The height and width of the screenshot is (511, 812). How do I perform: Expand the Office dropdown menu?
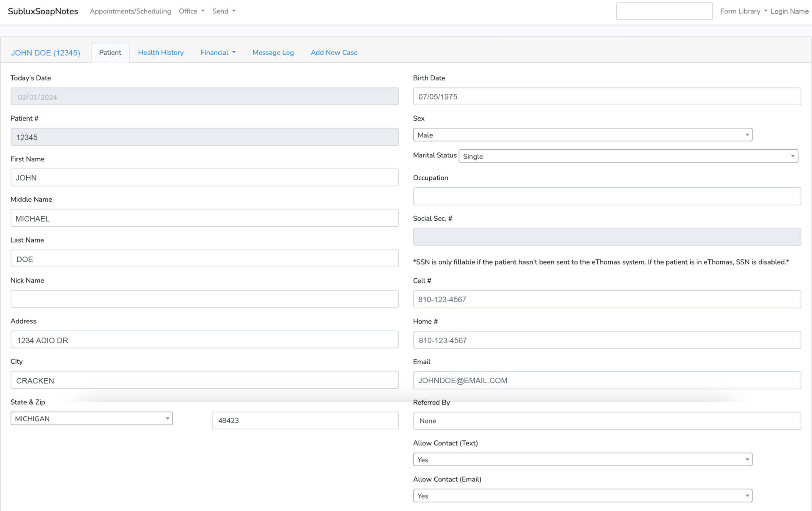coord(192,11)
